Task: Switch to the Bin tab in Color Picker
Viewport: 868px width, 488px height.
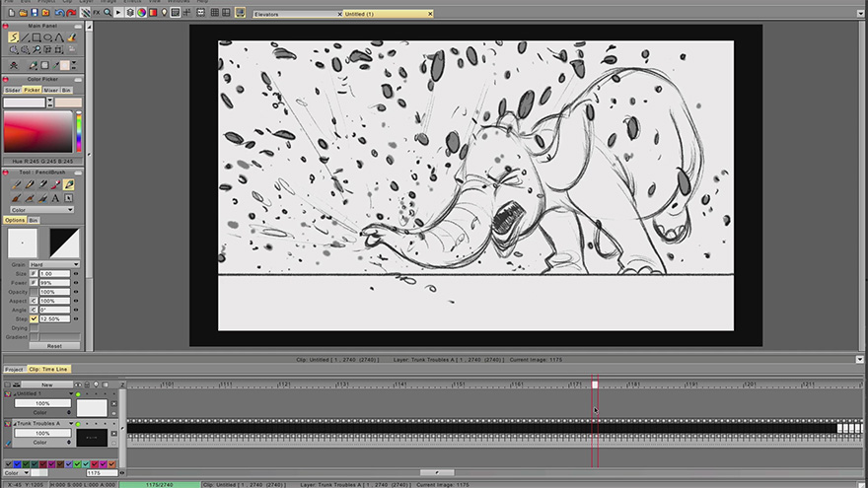Action: point(66,90)
